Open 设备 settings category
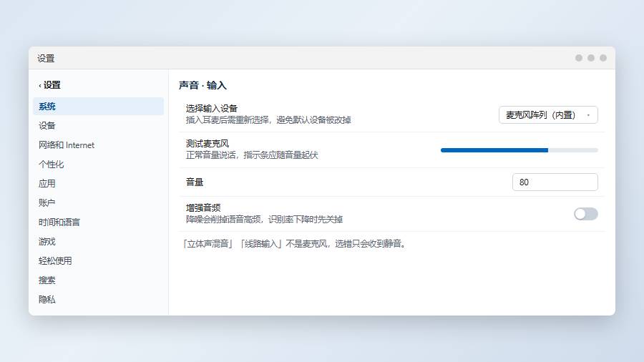Image resolution: width=644 pixels, height=362 pixels. click(98, 126)
